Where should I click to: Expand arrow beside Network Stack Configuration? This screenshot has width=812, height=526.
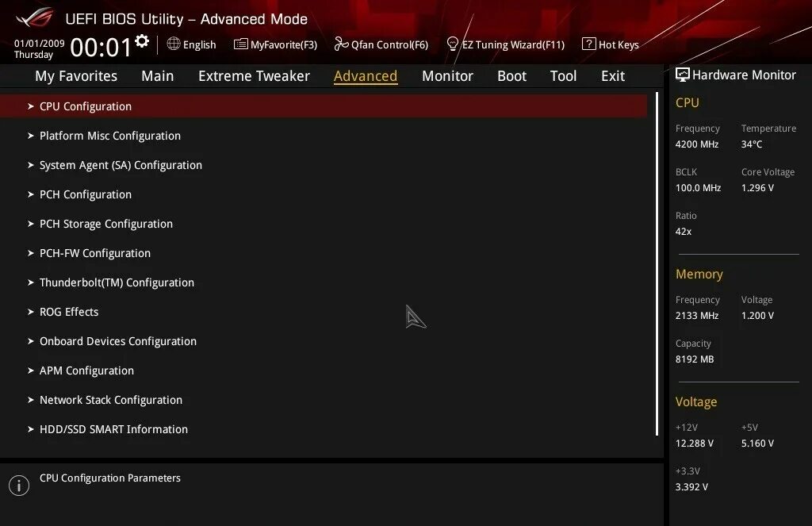click(31, 400)
